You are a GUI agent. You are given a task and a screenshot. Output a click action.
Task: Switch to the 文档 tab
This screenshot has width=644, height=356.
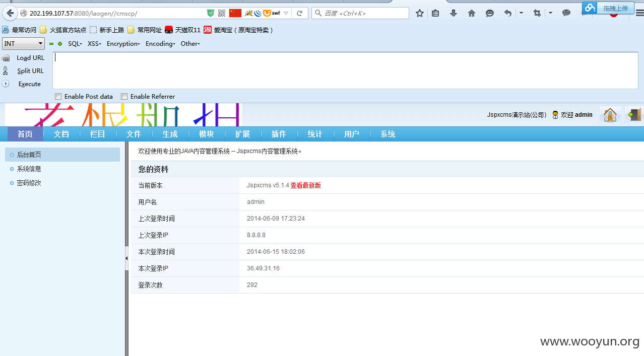point(61,134)
